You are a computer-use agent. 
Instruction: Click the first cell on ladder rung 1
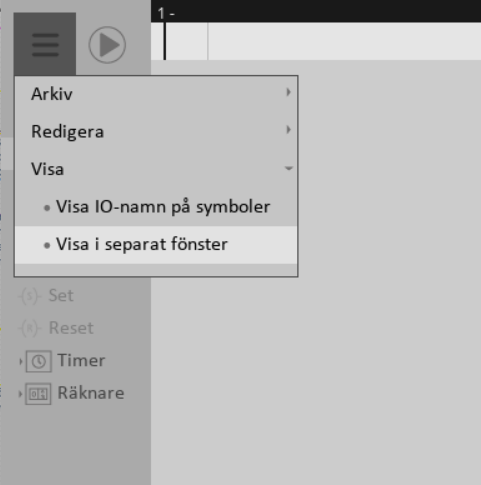[x=186, y=41]
